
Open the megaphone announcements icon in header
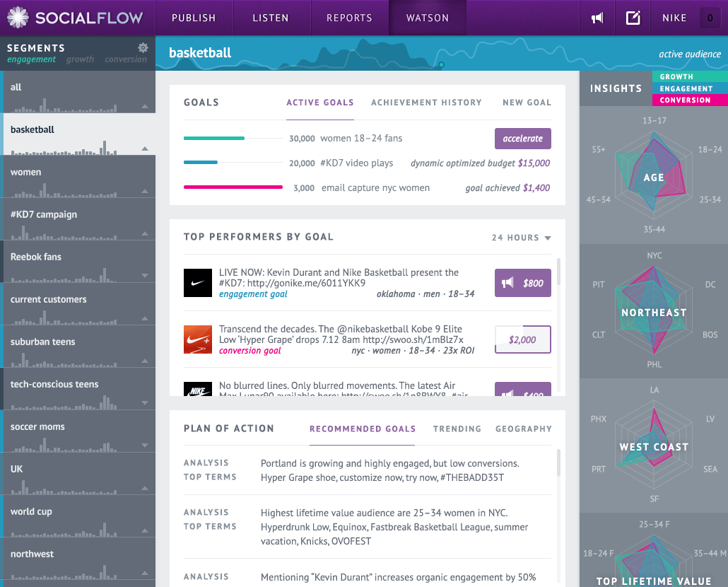(x=597, y=18)
